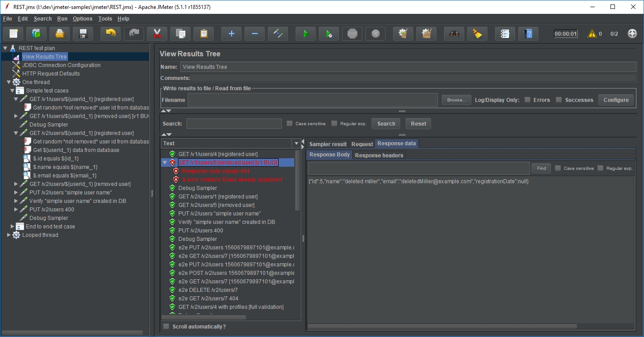Click the Toggle enable/disable icon
This screenshot has width=644, height=337.
(278, 34)
